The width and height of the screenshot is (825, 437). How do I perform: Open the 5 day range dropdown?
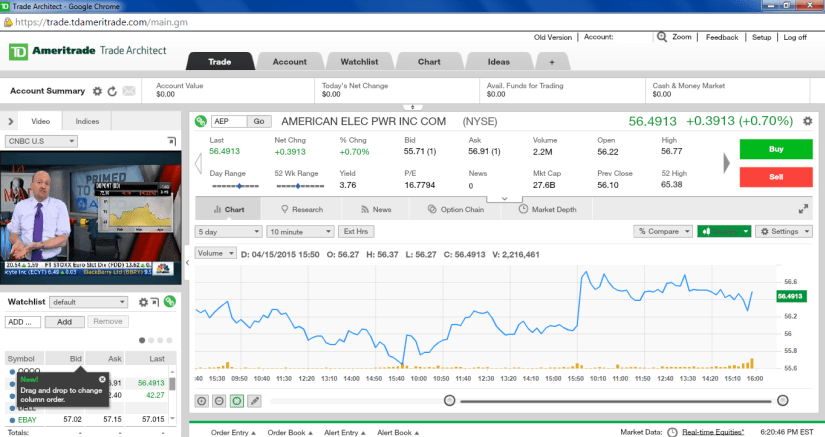[x=228, y=231]
